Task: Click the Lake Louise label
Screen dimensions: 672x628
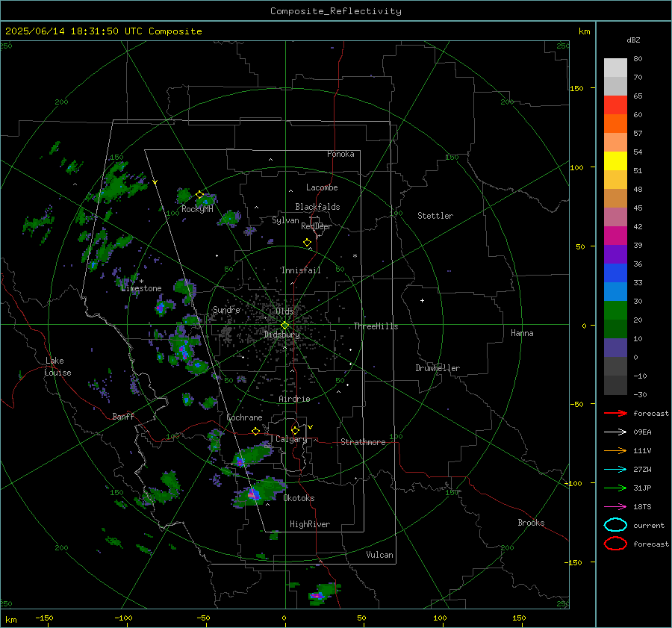Action: (57, 367)
